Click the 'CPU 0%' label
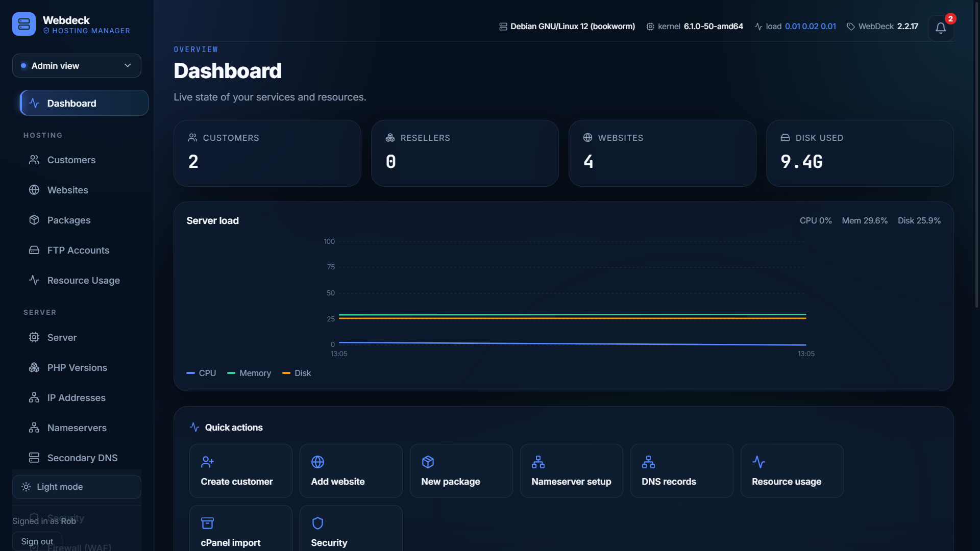This screenshot has height=551, width=980. point(815,221)
